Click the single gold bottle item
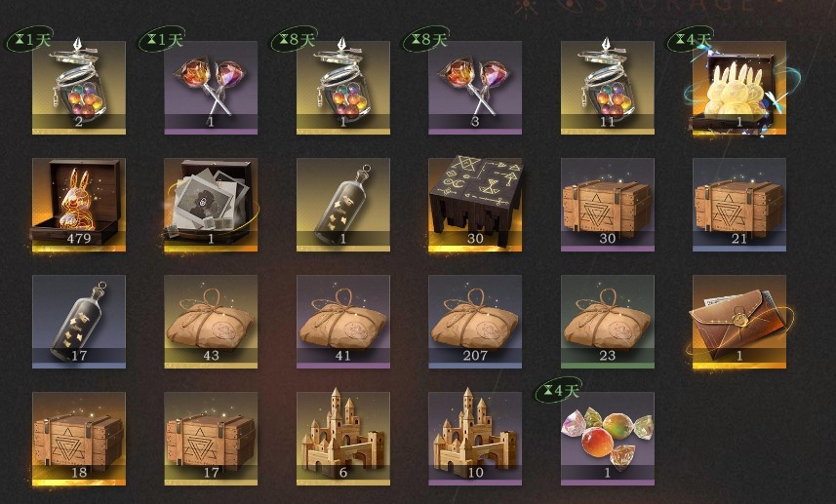The width and height of the screenshot is (836, 504). pos(342,205)
